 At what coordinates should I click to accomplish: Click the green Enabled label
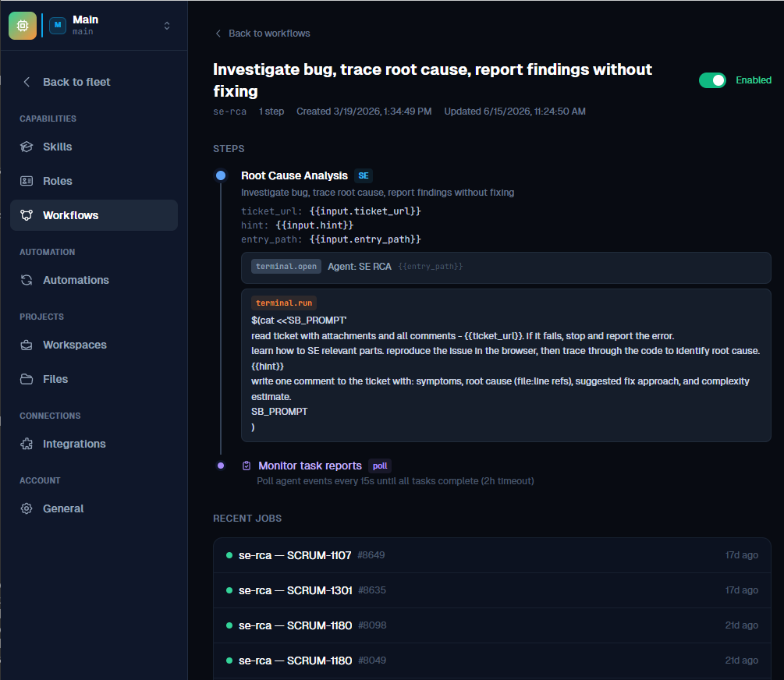pos(753,80)
